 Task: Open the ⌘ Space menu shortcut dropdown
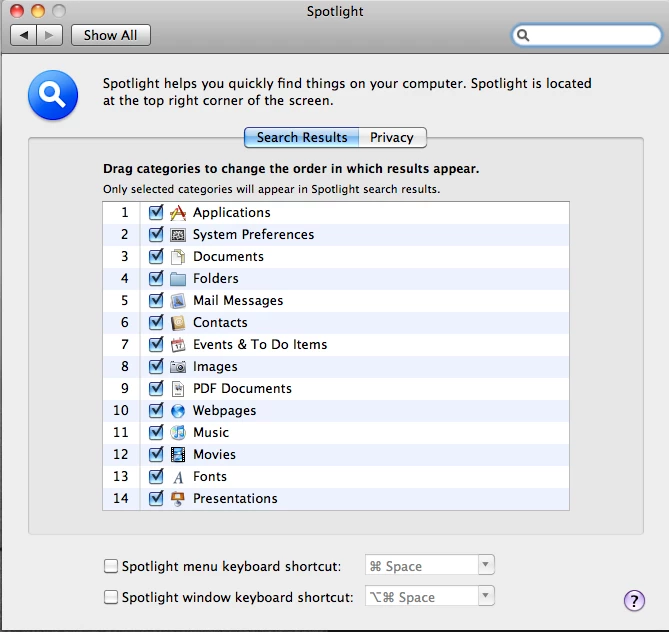tap(430, 565)
